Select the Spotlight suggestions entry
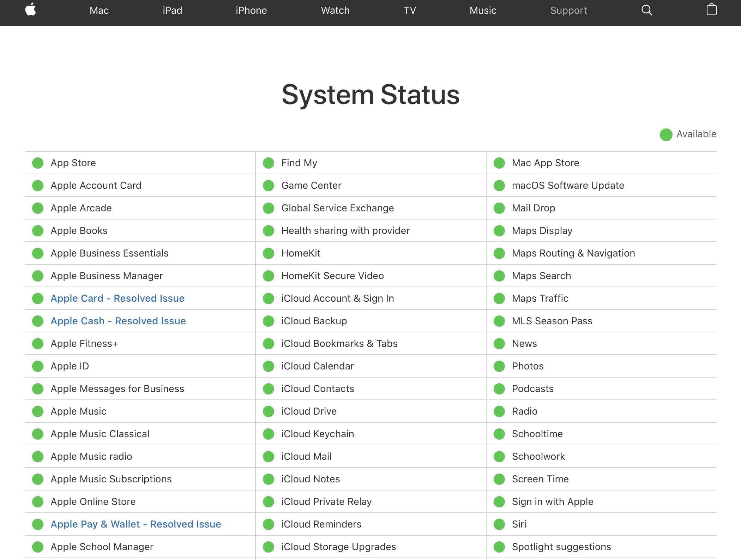The height and width of the screenshot is (560, 741). tap(561, 547)
